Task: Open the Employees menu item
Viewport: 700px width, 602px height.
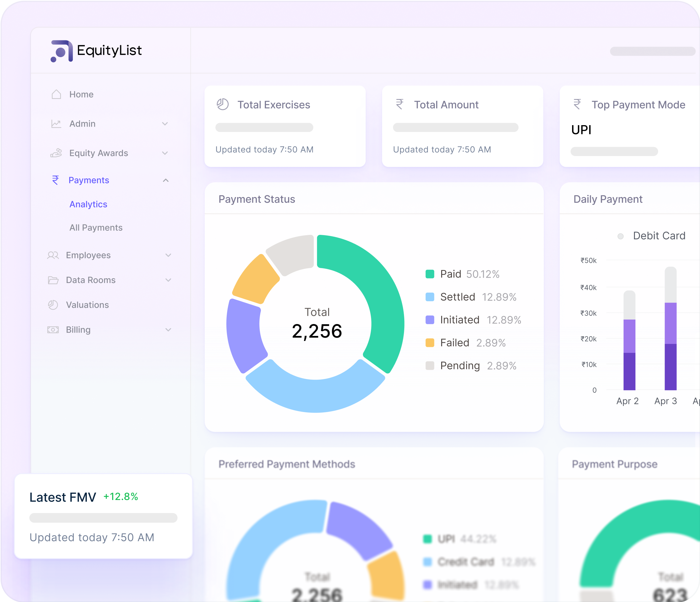Action: 88,255
